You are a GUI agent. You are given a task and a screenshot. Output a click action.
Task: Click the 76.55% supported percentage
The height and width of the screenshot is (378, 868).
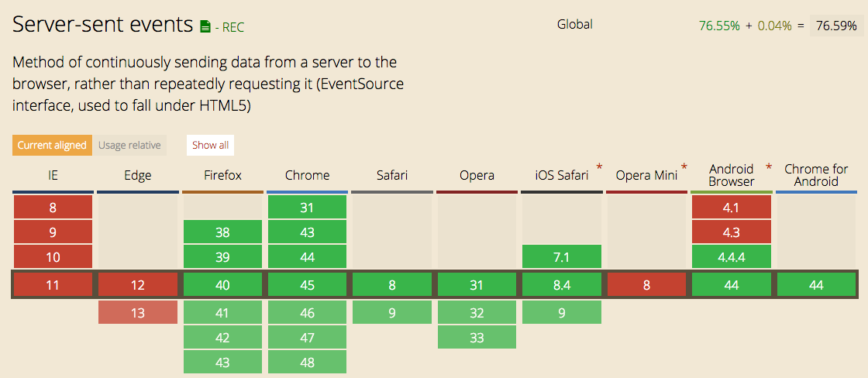coord(719,26)
